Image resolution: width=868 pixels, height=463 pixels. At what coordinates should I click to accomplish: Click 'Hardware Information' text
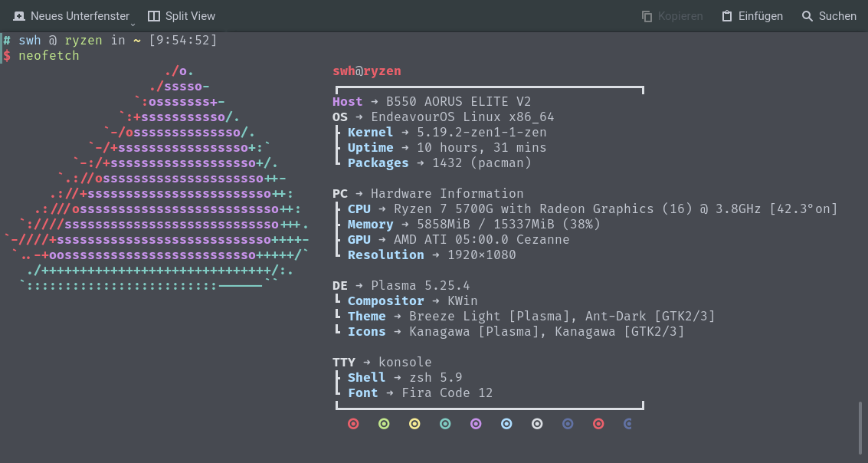[x=447, y=193]
